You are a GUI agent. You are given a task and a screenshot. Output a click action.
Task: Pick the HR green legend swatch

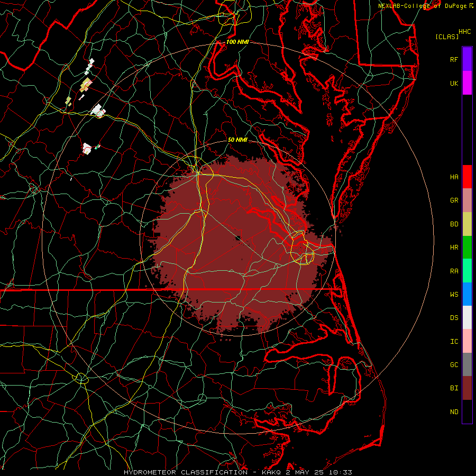tap(467, 247)
